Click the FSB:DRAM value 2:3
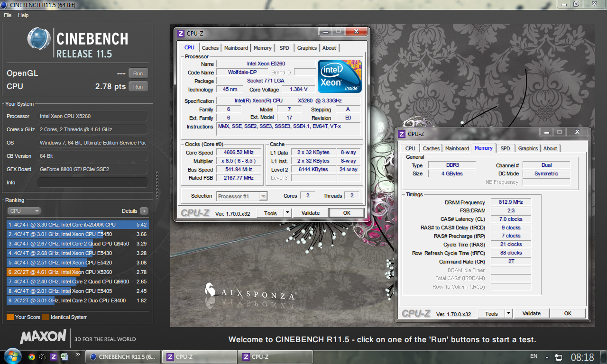 pos(511,210)
